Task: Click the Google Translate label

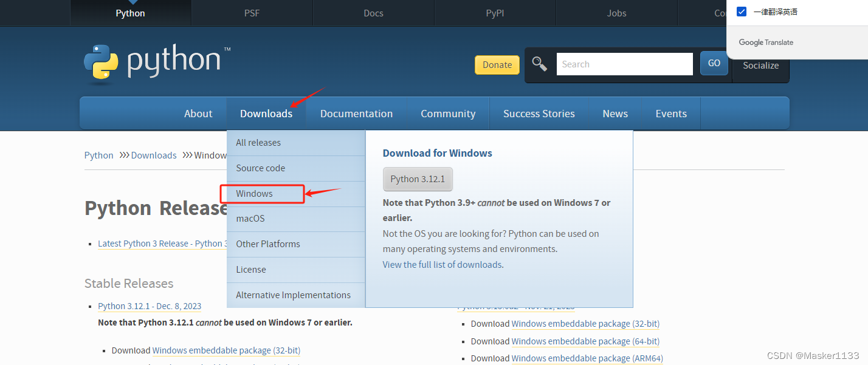Action: point(766,43)
